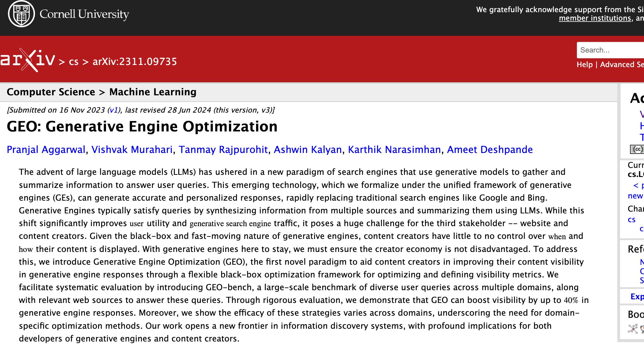The image size is (644, 360).
Task: Open version v1 of the submission
Action: (114, 110)
